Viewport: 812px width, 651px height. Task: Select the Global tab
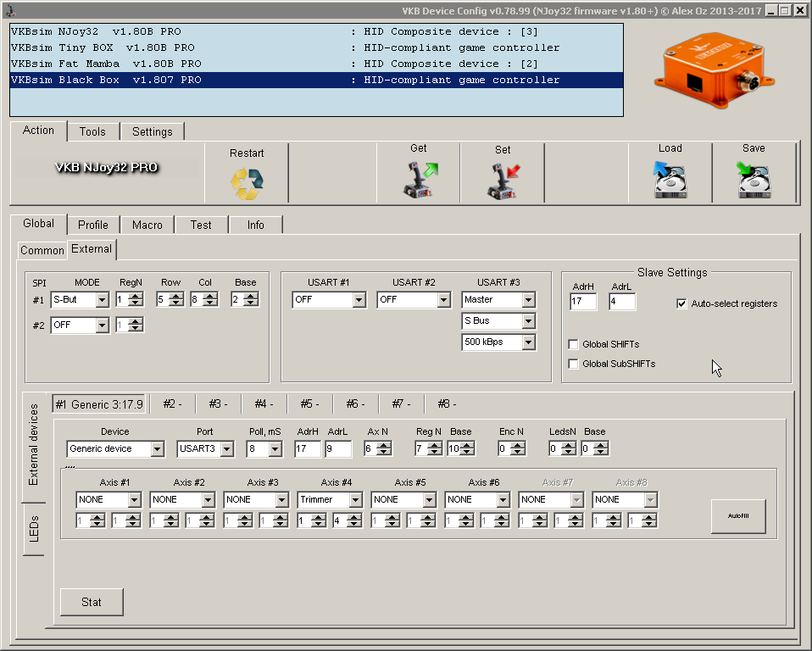click(x=39, y=223)
